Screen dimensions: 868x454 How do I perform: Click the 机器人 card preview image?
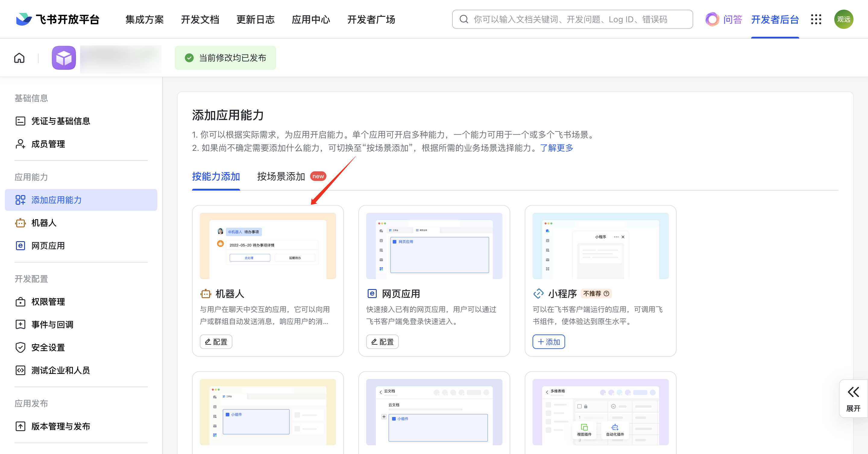coord(268,246)
